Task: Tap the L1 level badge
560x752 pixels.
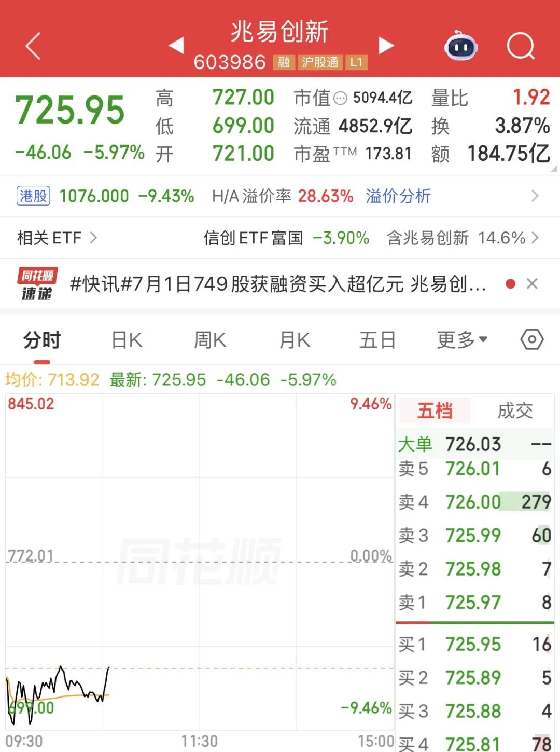Action: 356,62
